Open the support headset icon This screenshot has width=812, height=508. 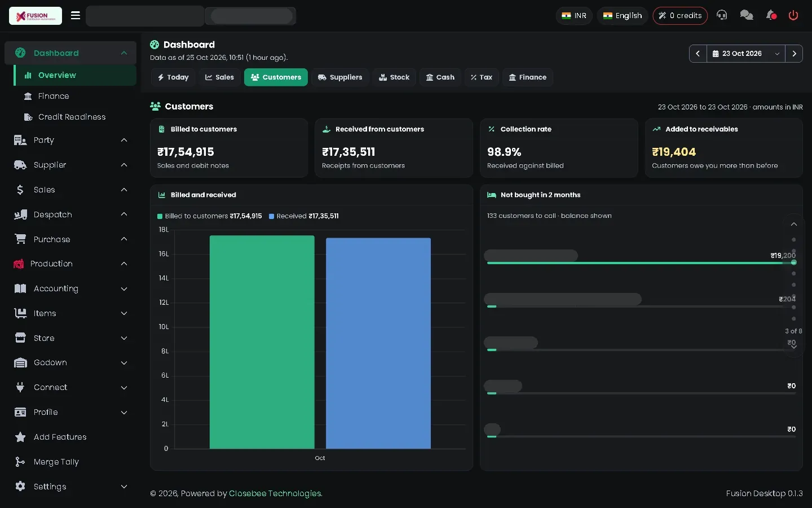[722, 15]
